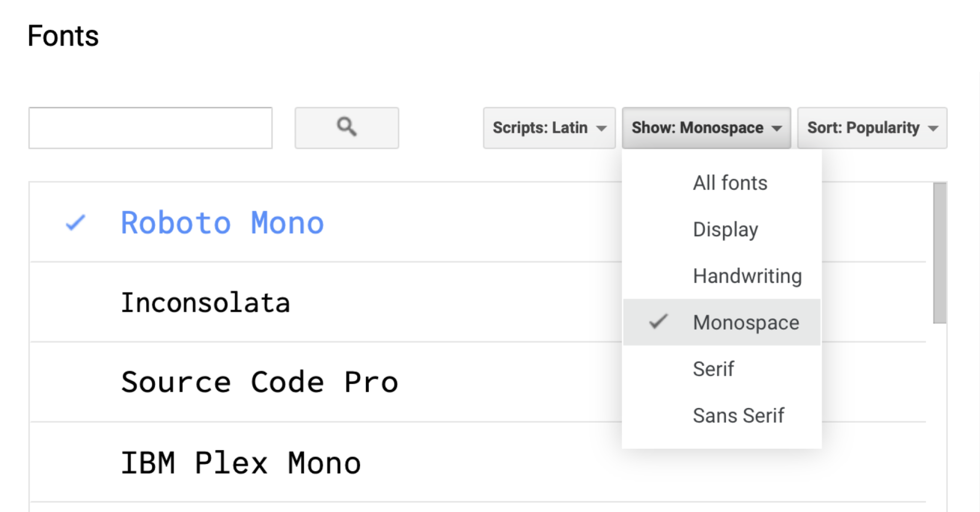Choose Display from the filter menu
This screenshot has height=512, width=980.
tap(725, 229)
